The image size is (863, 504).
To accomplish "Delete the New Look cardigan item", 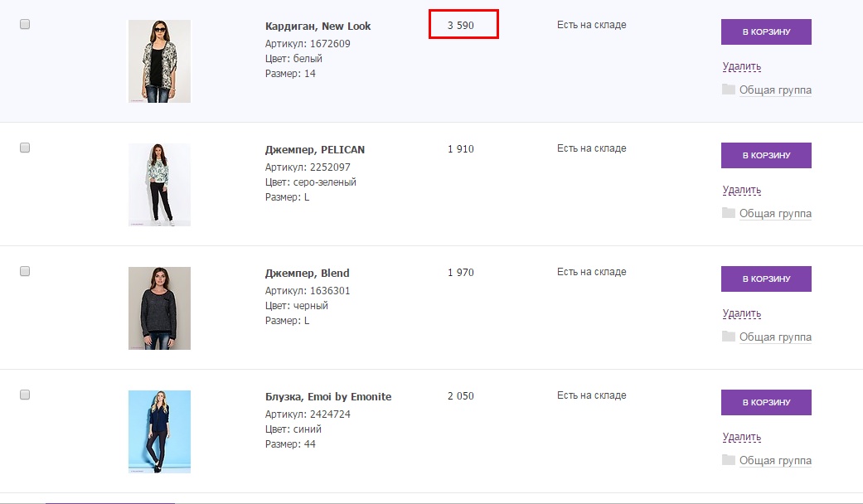I will 741,66.
